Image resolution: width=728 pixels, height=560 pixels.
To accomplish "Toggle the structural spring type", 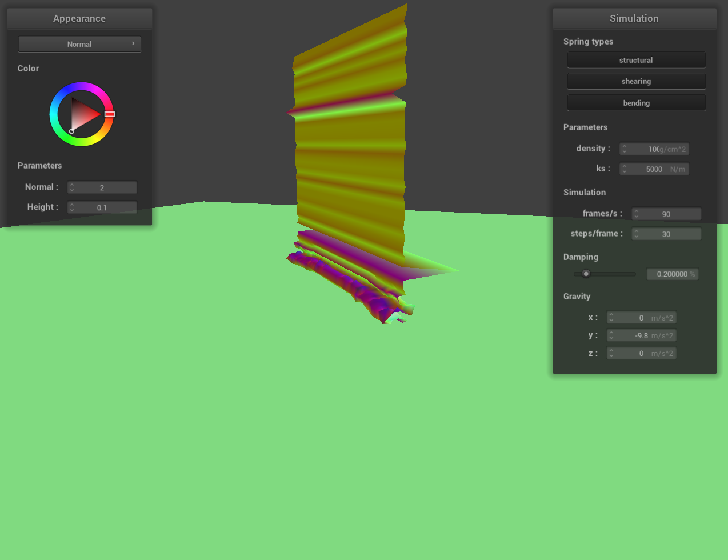I will pyautogui.click(x=636, y=60).
